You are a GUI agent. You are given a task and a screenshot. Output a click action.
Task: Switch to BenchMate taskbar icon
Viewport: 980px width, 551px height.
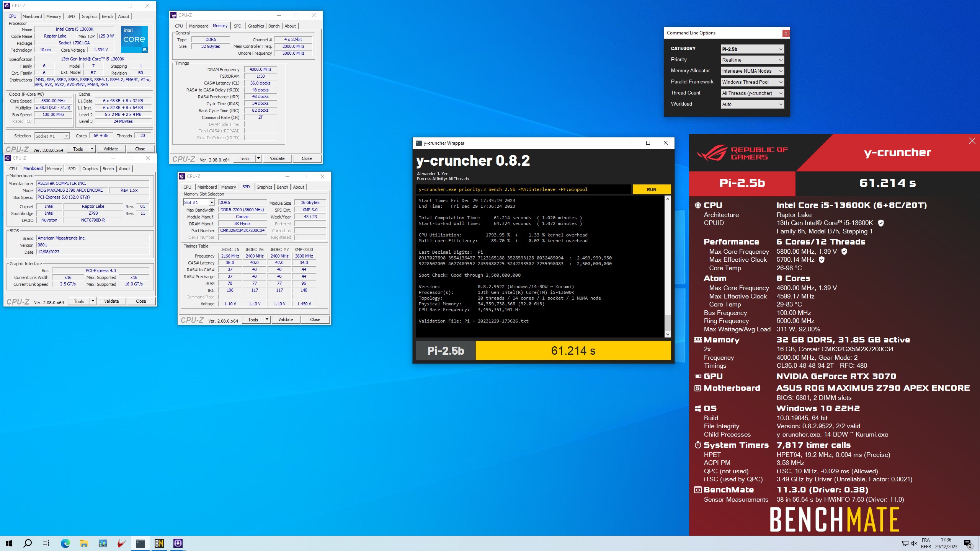coord(159,543)
